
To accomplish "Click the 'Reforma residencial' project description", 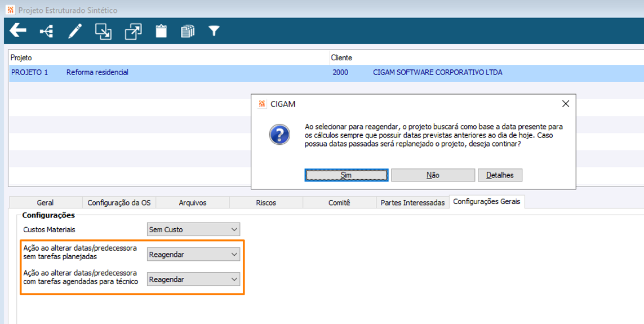I will click(x=97, y=72).
